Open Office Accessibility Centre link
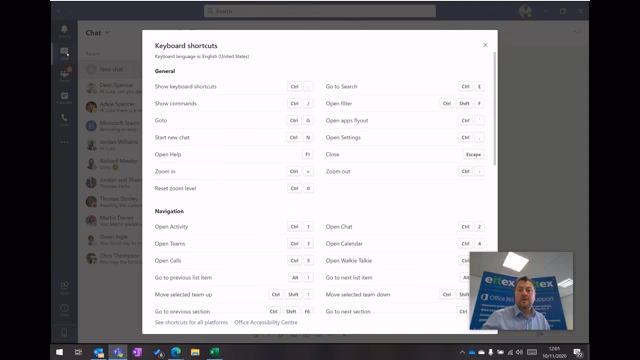The height and width of the screenshot is (360, 640). [x=266, y=322]
